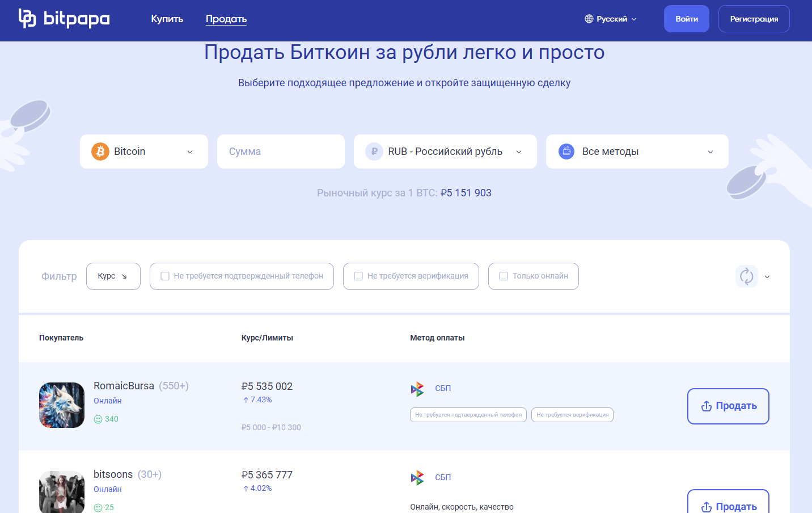Click the wallet icon beside Все методы
Image resolution: width=812 pixels, height=513 pixels.
pos(566,152)
